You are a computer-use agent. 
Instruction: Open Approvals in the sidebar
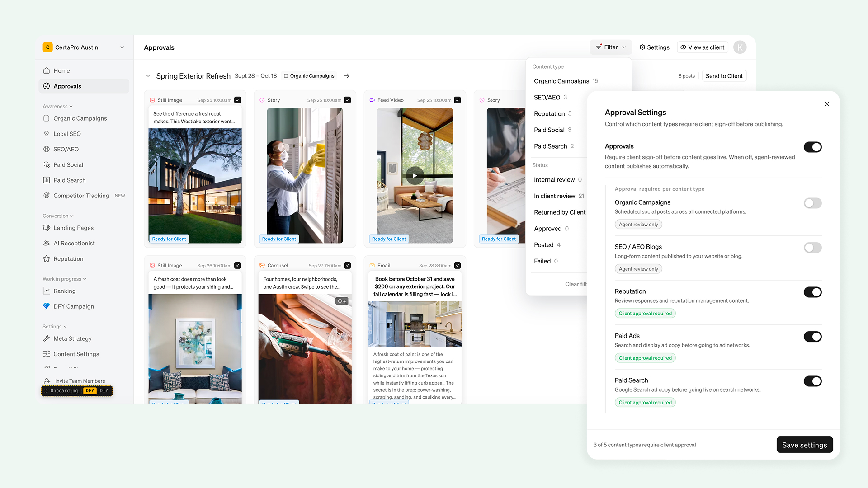click(84, 86)
